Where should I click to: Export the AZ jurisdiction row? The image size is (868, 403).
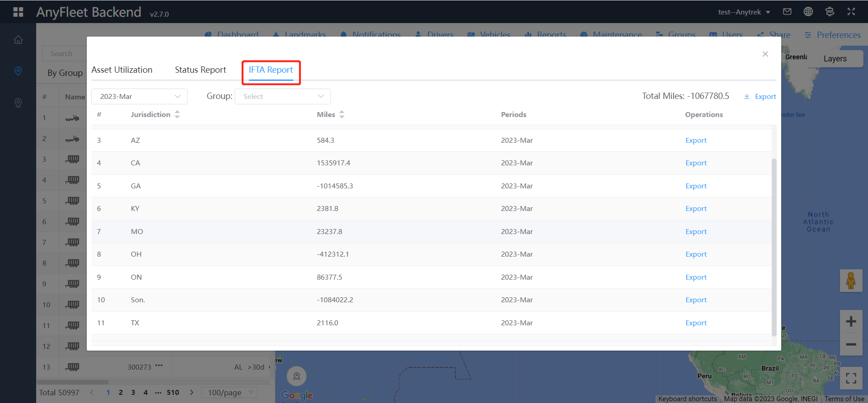click(696, 141)
